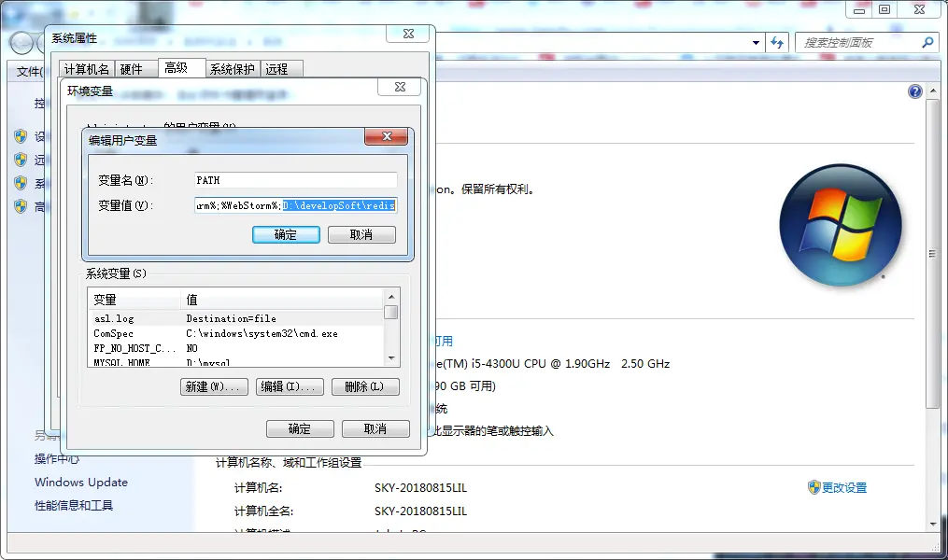The height and width of the screenshot is (560, 948).
Task: Select the FP_NO_HOST_C... variable row
Action: pyautogui.click(x=235, y=348)
